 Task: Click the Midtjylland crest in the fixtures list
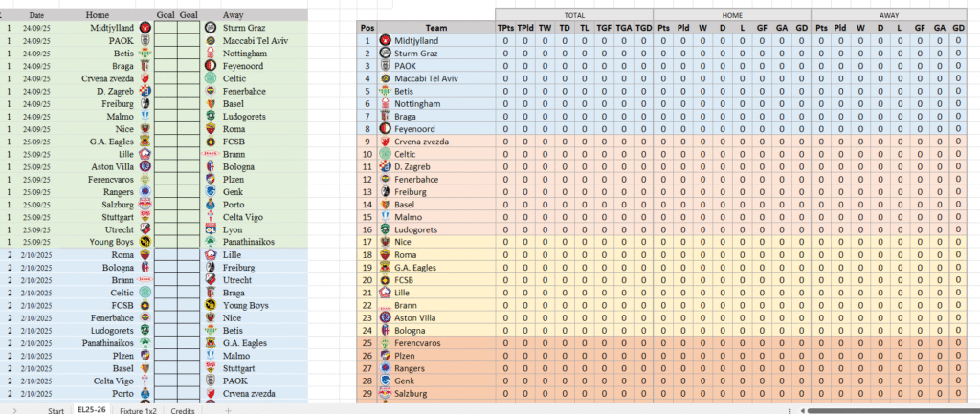145,29
